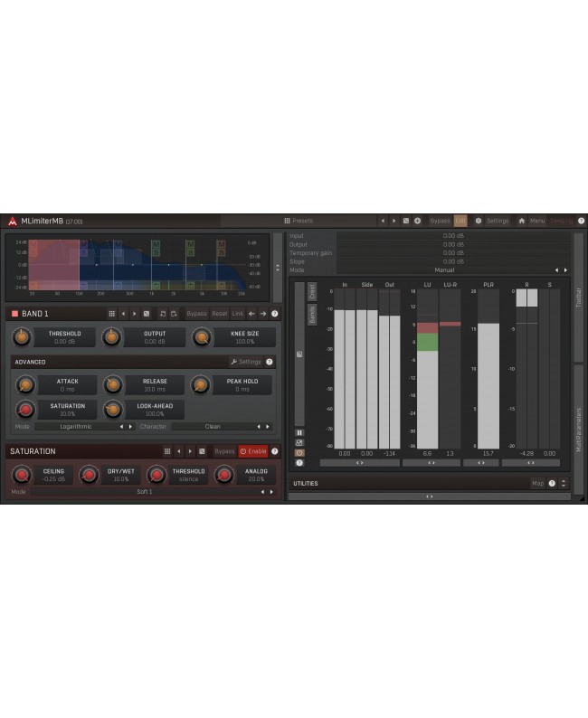Select previous Band 1 preset arrow
Screen dimensions: 588x718
coord(123,314)
